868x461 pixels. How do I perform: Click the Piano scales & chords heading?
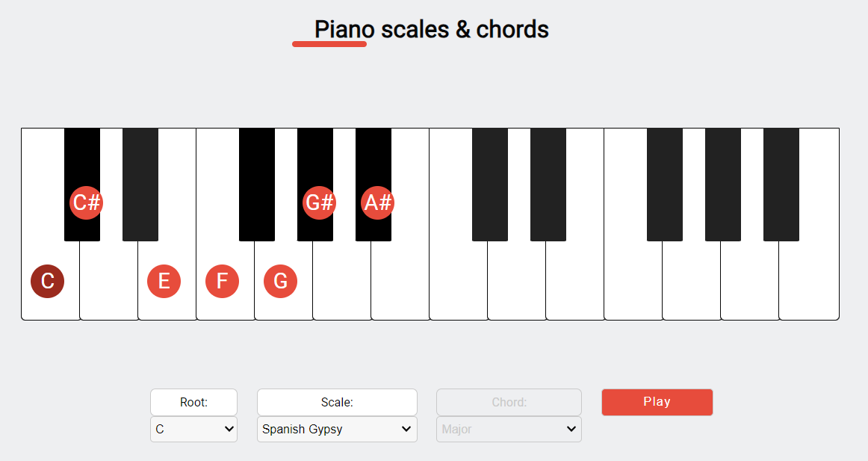[x=431, y=30]
